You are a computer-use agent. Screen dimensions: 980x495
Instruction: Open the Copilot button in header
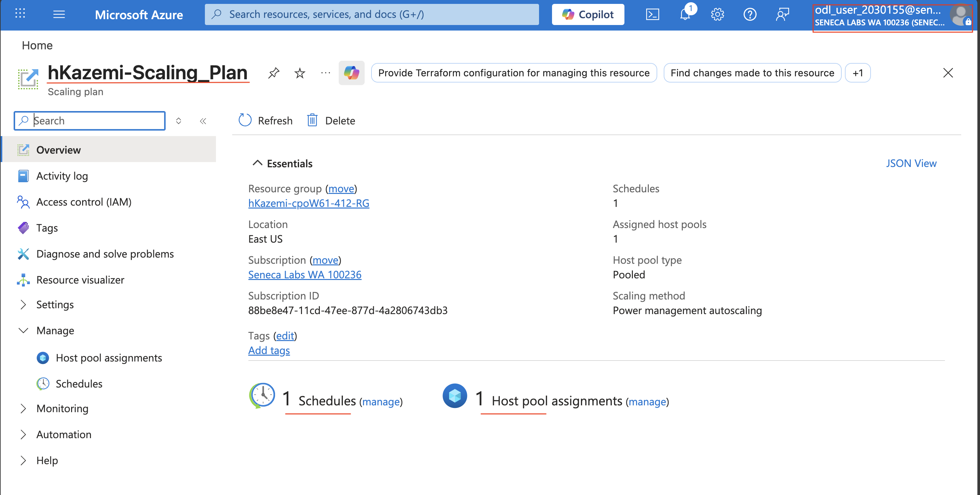click(588, 15)
